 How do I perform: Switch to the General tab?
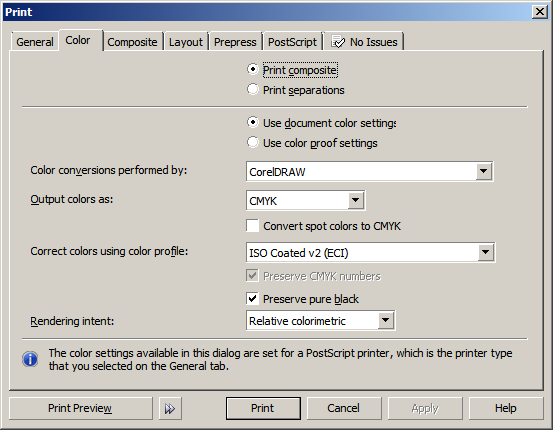(x=35, y=42)
